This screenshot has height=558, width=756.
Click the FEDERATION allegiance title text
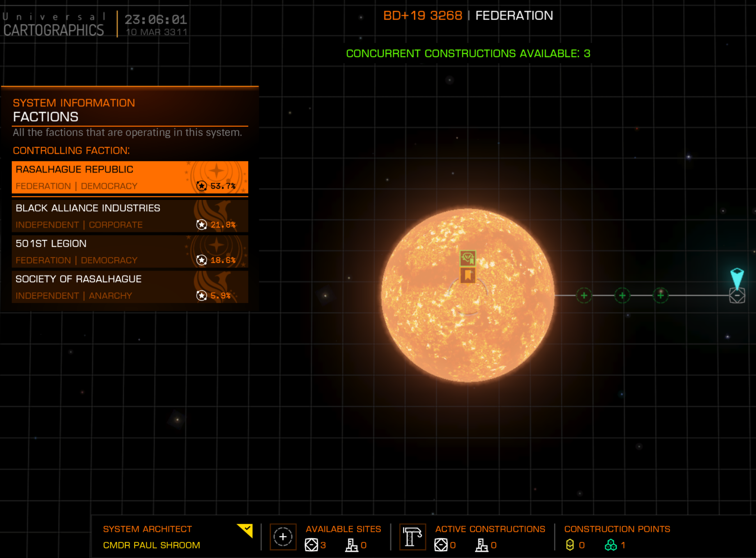pos(514,15)
